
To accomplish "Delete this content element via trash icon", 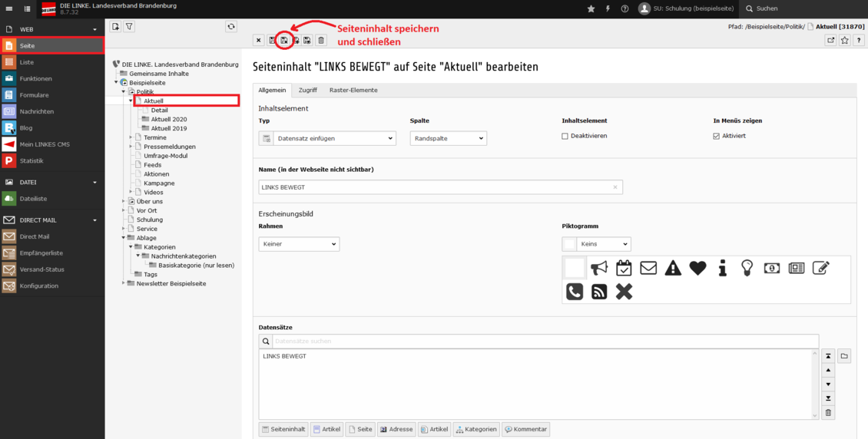I will 321,40.
